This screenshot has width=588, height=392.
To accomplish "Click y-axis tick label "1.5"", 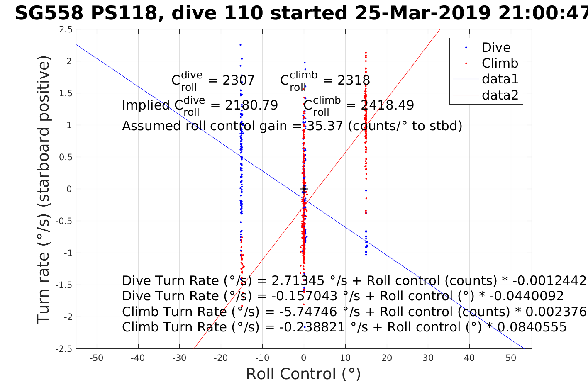I will click(66, 93).
